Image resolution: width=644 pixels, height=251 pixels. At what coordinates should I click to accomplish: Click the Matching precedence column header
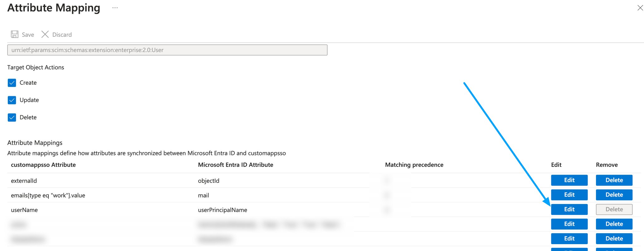[414, 165]
